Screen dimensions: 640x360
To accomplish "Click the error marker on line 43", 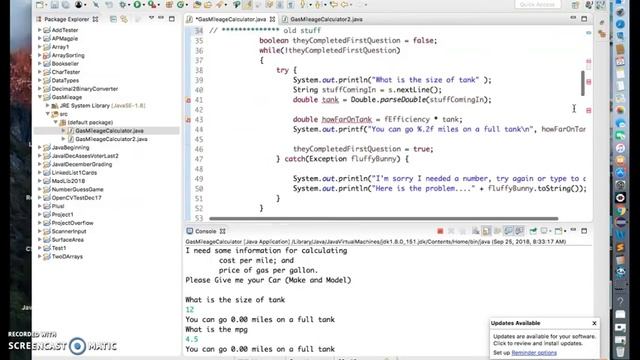I will (x=188, y=120).
